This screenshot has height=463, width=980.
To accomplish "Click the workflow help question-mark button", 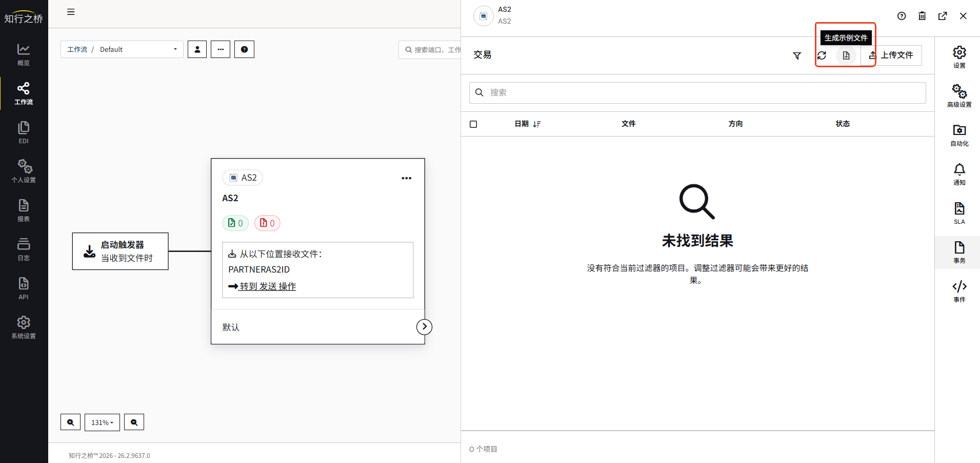I will [244, 49].
